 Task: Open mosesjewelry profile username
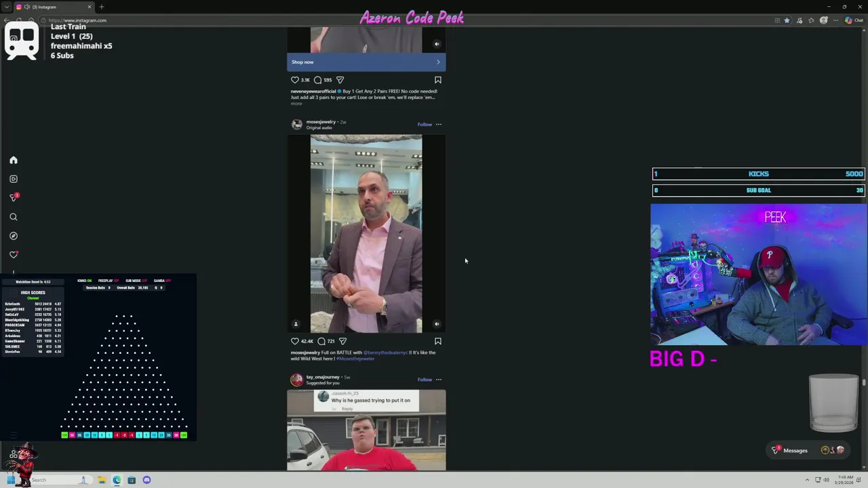click(x=321, y=122)
